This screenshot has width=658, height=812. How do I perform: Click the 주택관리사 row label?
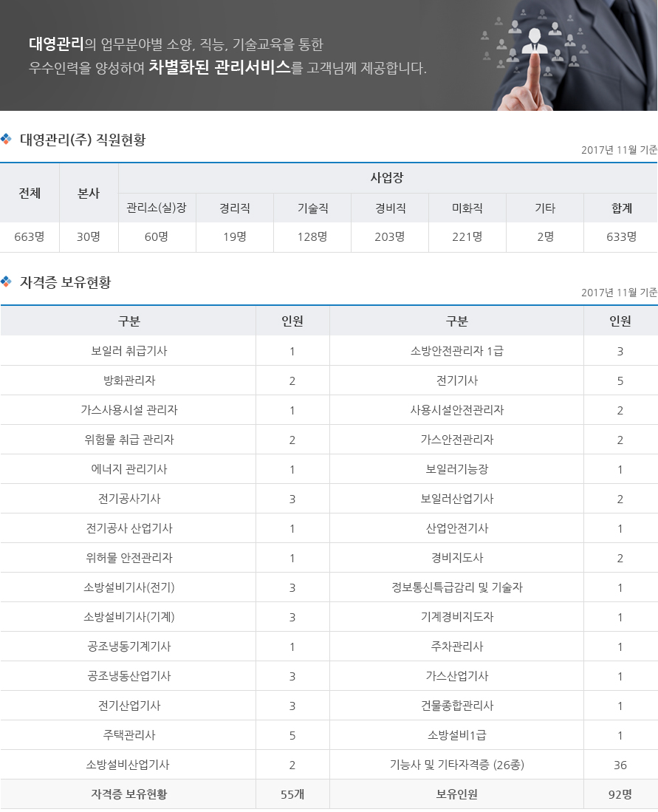[129, 735]
